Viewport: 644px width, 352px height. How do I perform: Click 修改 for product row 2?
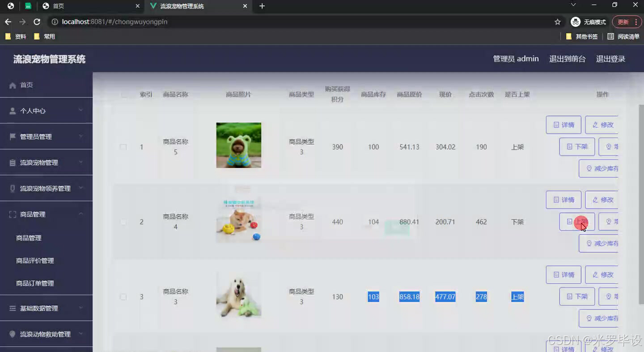pos(602,200)
